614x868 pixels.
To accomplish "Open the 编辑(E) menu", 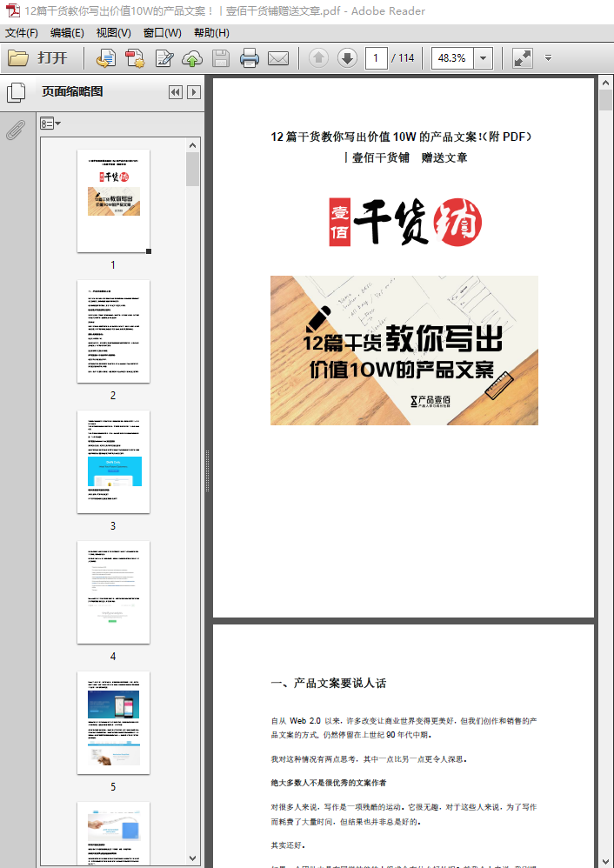I will (x=67, y=33).
